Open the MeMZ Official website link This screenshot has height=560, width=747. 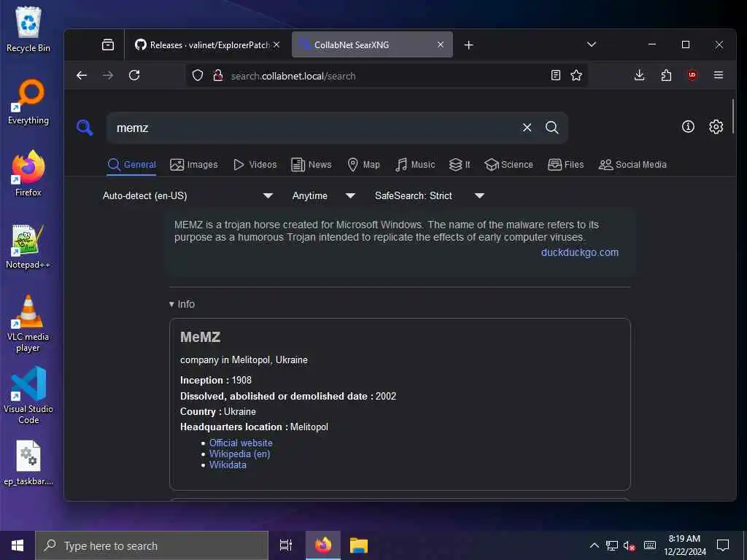tap(241, 443)
